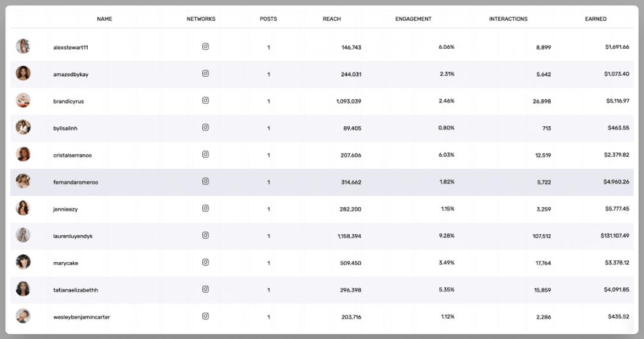
Task: Click Instagram icon for amazedbykay
Action: pyautogui.click(x=205, y=73)
